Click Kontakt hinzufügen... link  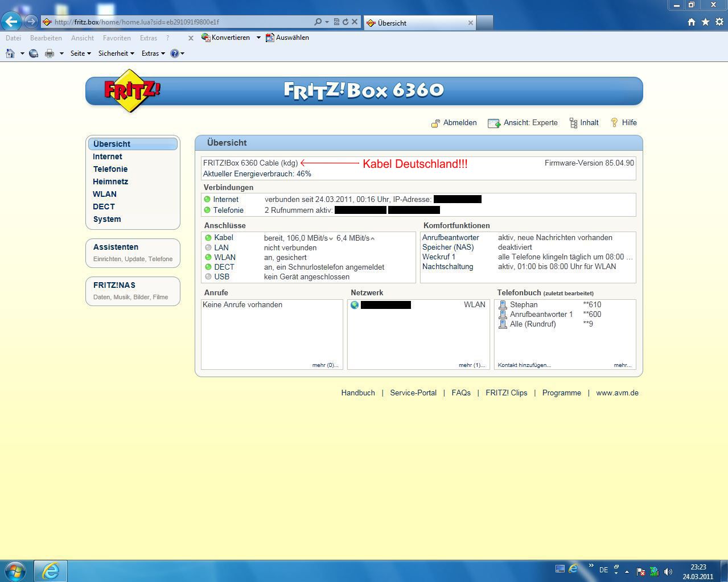point(524,365)
